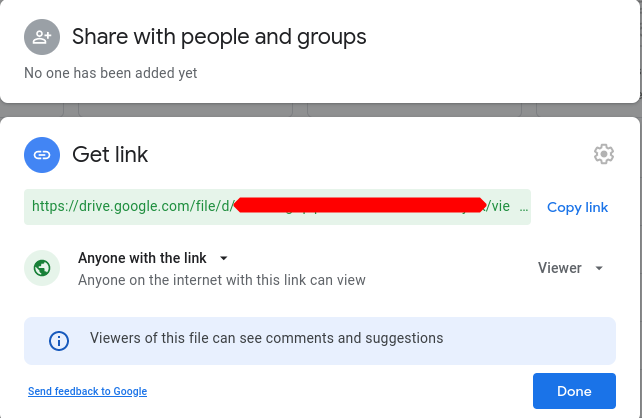The image size is (642, 418).
Task: Open the Anyone with the link menu
Action: tap(142, 258)
